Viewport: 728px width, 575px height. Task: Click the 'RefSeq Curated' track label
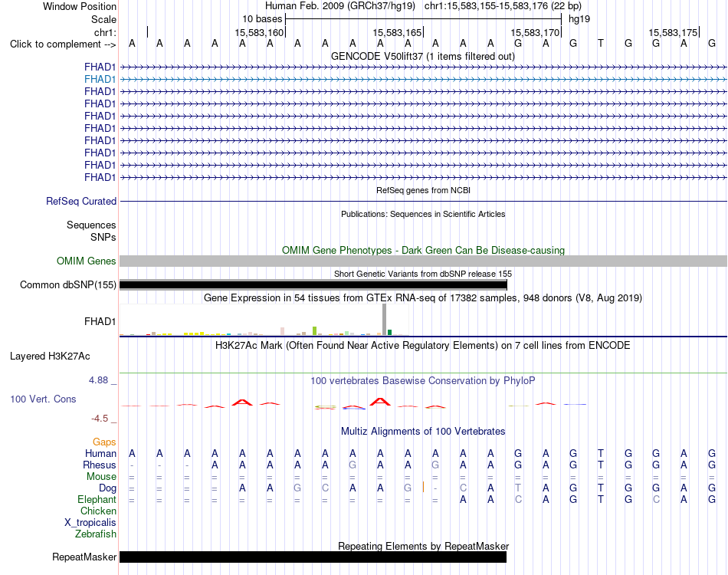(81, 201)
